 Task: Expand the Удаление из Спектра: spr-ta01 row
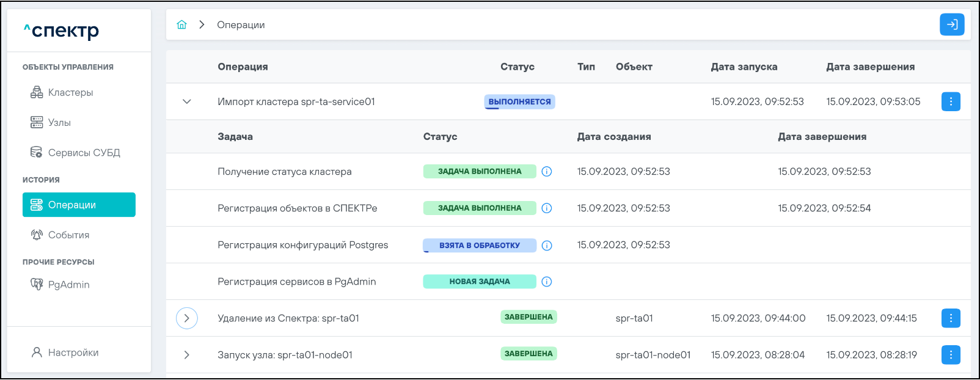[187, 318]
